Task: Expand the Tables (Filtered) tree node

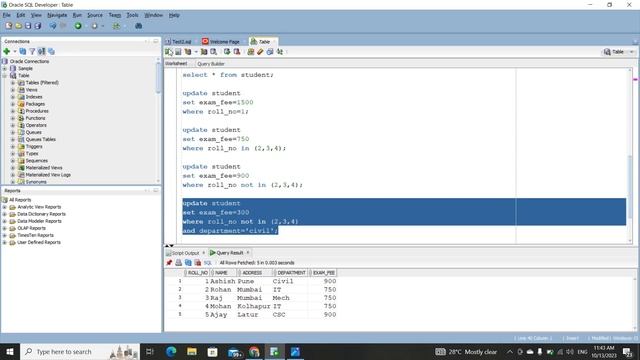Action: [x=13, y=83]
